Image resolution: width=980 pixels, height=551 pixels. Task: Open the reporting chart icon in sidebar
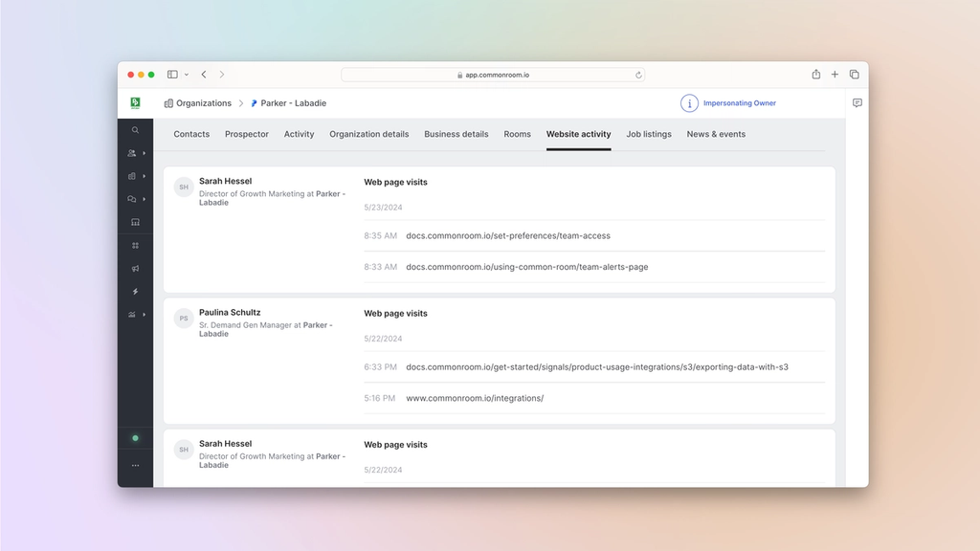pos(132,315)
